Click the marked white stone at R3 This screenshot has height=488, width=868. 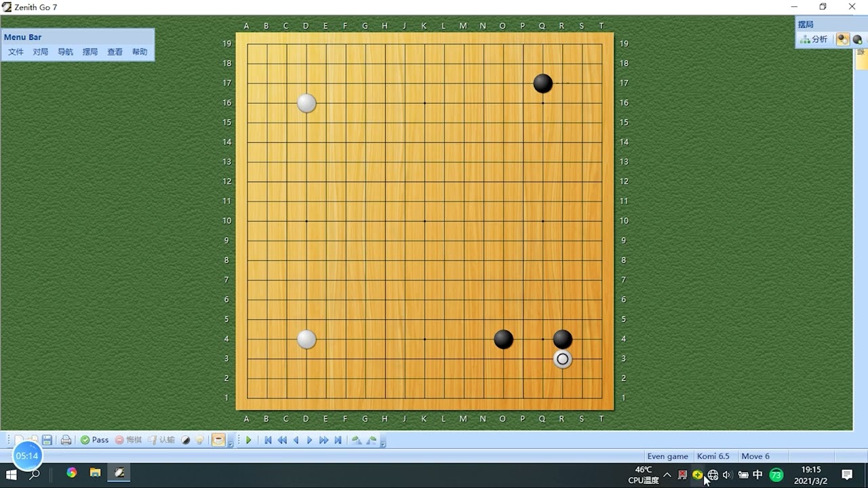tap(562, 359)
